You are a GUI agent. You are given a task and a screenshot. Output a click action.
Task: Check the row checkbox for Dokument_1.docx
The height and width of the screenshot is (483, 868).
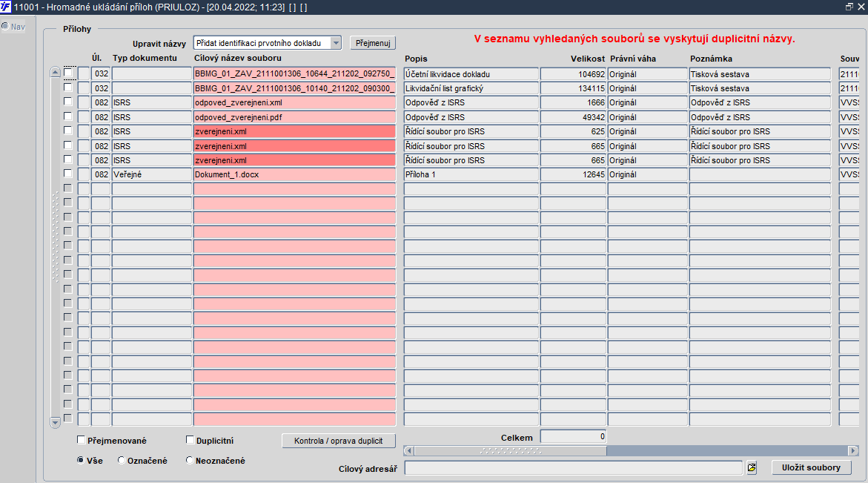click(x=68, y=174)
